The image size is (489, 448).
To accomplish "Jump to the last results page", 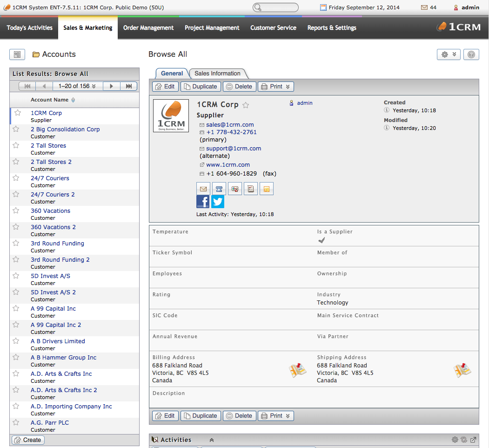I will tap(128, 86).
